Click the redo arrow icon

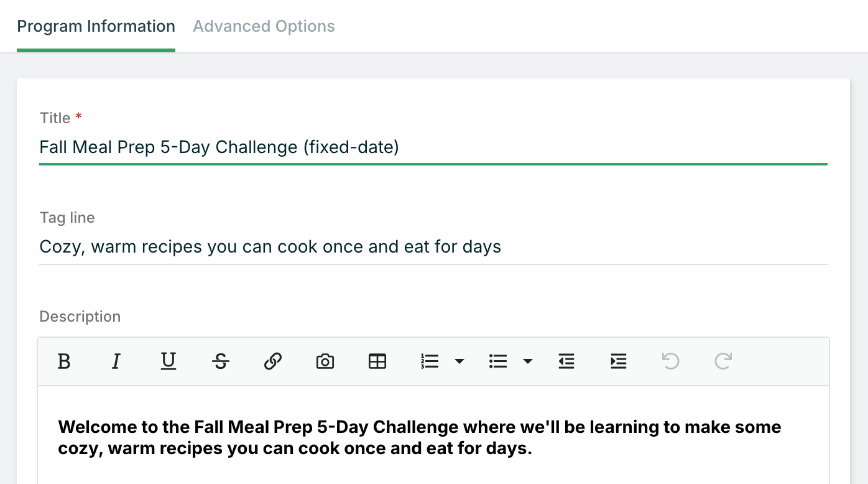pos(723,361)
